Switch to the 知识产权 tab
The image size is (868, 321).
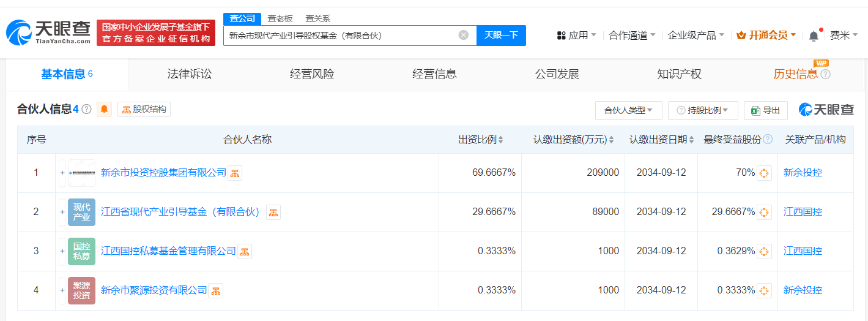tap(679, 74)
